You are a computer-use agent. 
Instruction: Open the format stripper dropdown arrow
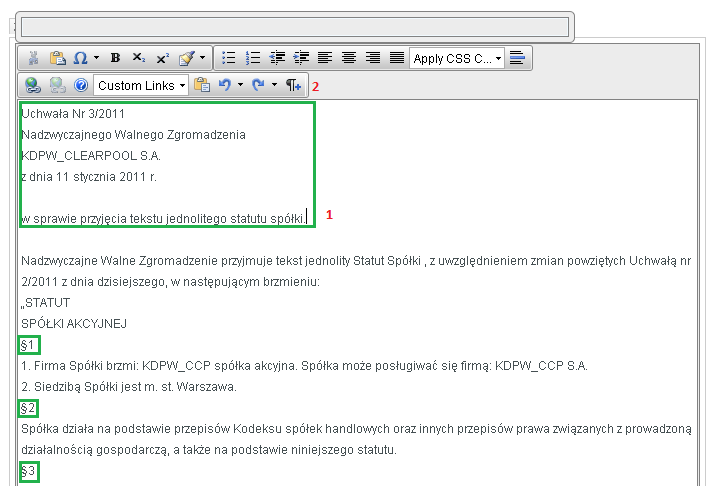click(x=202, y=58)
